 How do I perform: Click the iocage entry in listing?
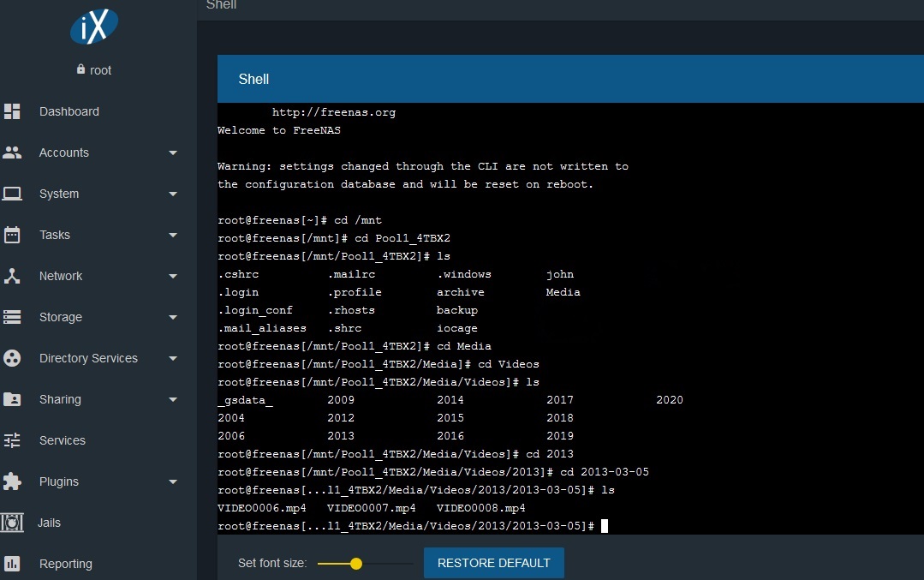[456, 328]
